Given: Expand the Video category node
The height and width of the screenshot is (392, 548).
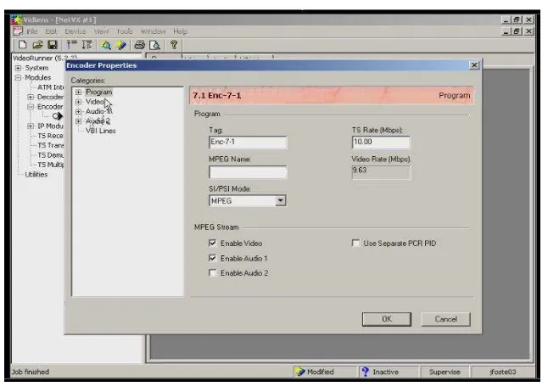Looking at the screenshot, I should (x=79, y=102).
